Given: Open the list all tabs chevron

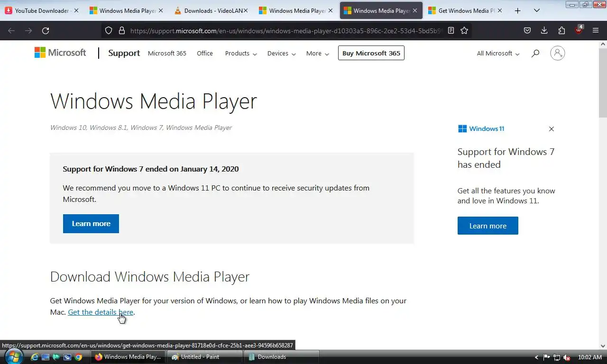Looking at the screenshot, I should (537, 10).
